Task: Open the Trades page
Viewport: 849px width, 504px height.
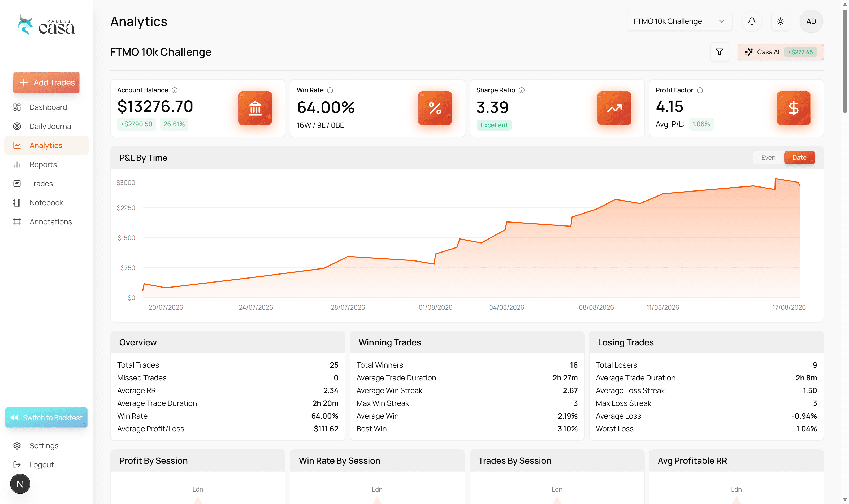Action: click(46, 184)
